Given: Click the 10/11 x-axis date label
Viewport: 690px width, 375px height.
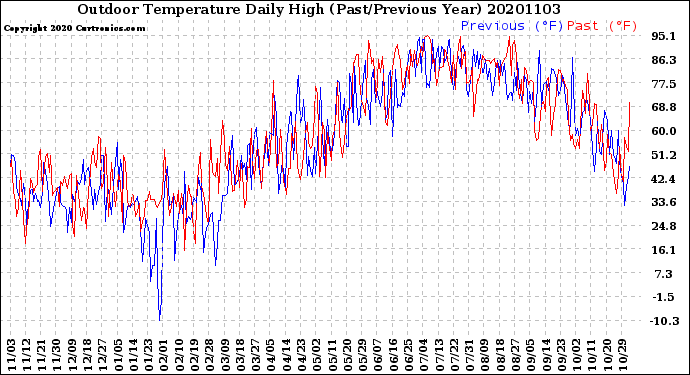Looking at the screenshot, I should coord(591,355).
